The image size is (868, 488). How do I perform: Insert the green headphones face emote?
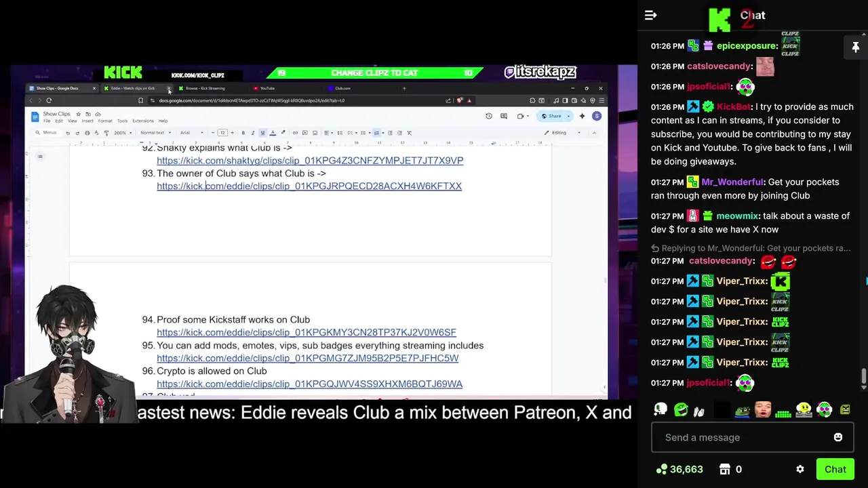coord(824,409)
